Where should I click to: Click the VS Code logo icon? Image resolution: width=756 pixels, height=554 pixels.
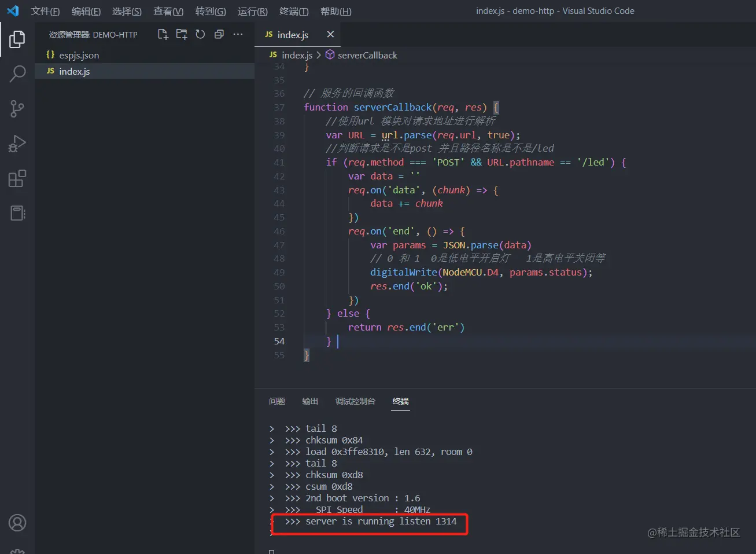13,11
